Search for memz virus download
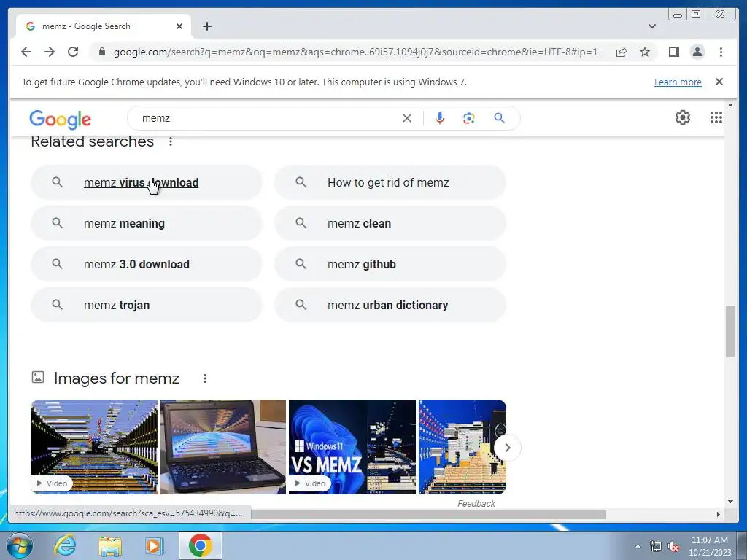Image resolution: width=747 pixels, height=560 pixels. 146,182
